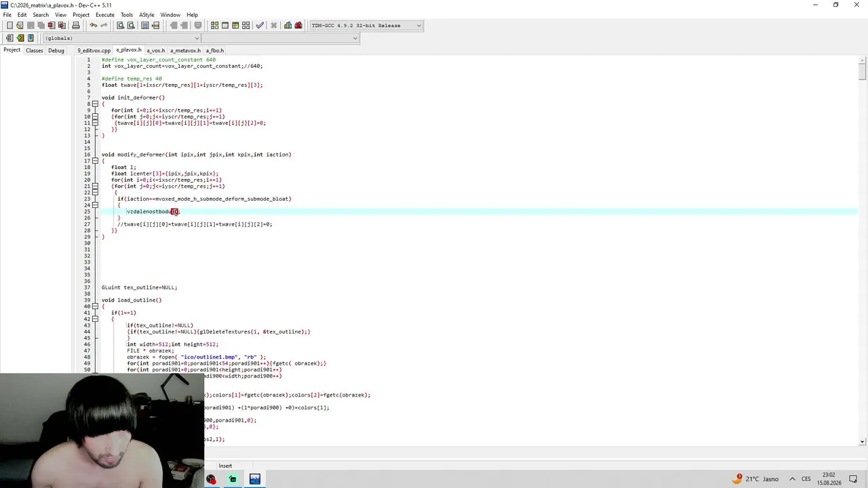The height and width of the screenshot is (488, 868).
Task: Click the Profile analysis chart icon
Action: (x=288, y=26)
